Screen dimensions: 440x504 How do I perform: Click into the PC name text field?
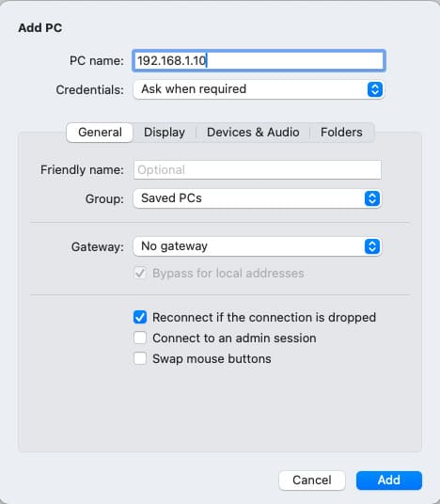click(x=259, y=60)
